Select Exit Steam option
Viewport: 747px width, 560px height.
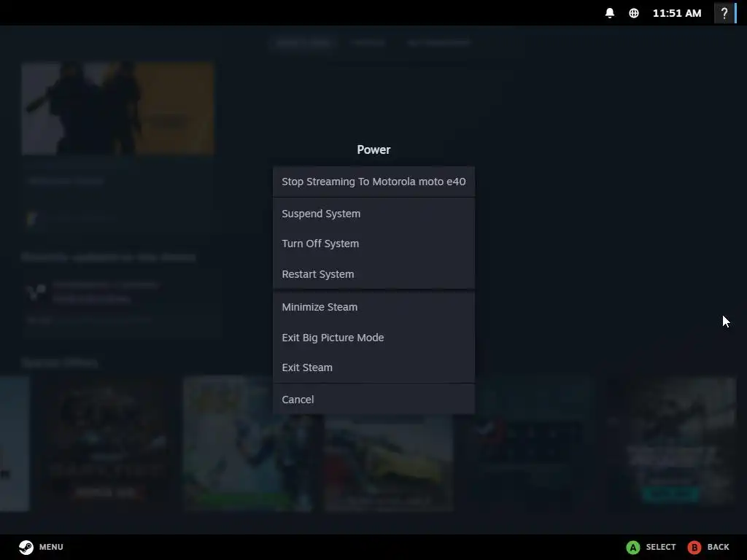click(x=373, y=367)
